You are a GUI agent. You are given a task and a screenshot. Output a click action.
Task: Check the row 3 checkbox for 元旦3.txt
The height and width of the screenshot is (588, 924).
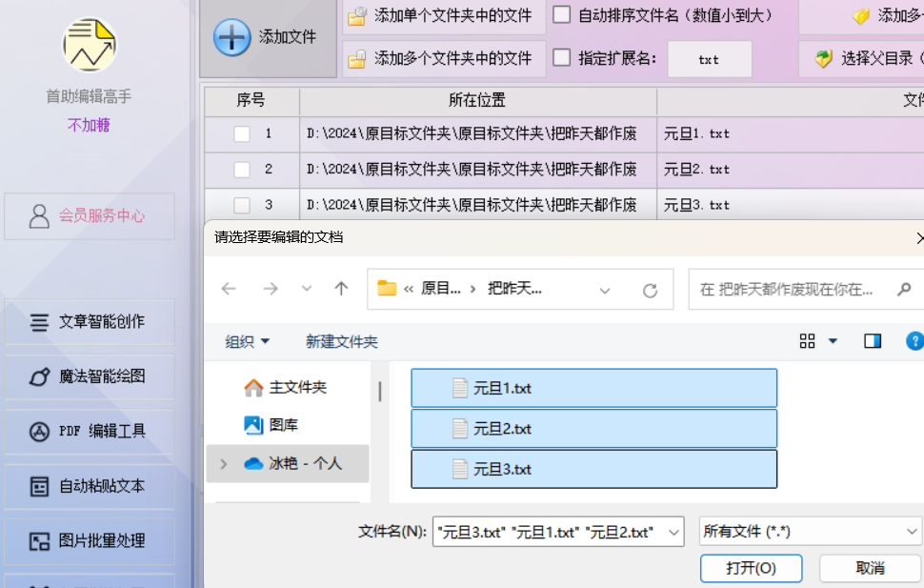[242, 205]
